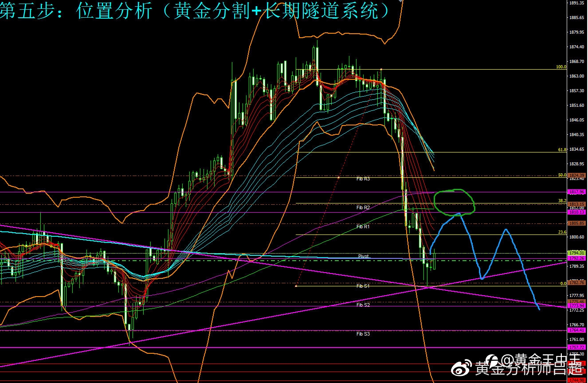The width and height of the screenshot is (588, 383).
Task: Select the 61.8 Fibonacci retracement label
Action: click(562, 150)
